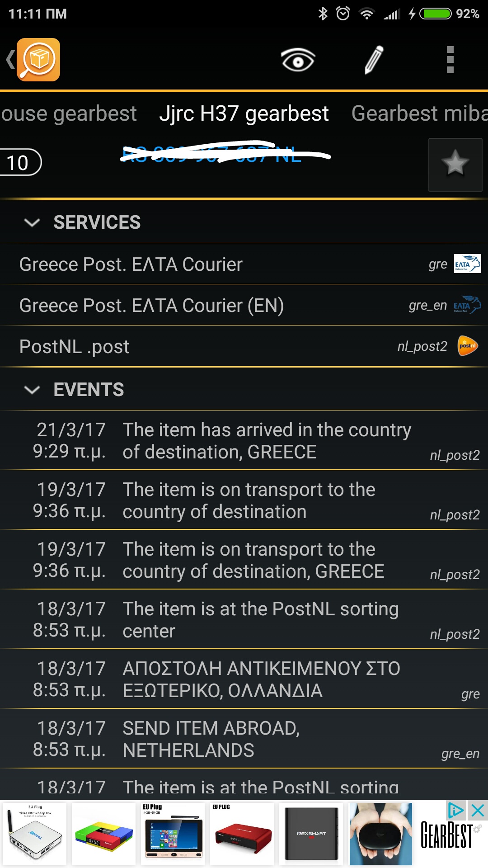This screenshot has height=868, width=488.
Task: Collapse the EVENTS section
Action: coord(32,390)
